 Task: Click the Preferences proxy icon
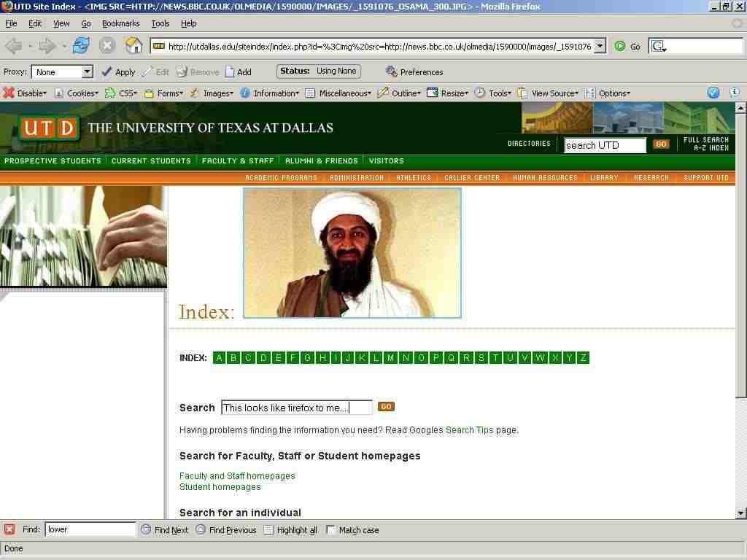point(392,71)
